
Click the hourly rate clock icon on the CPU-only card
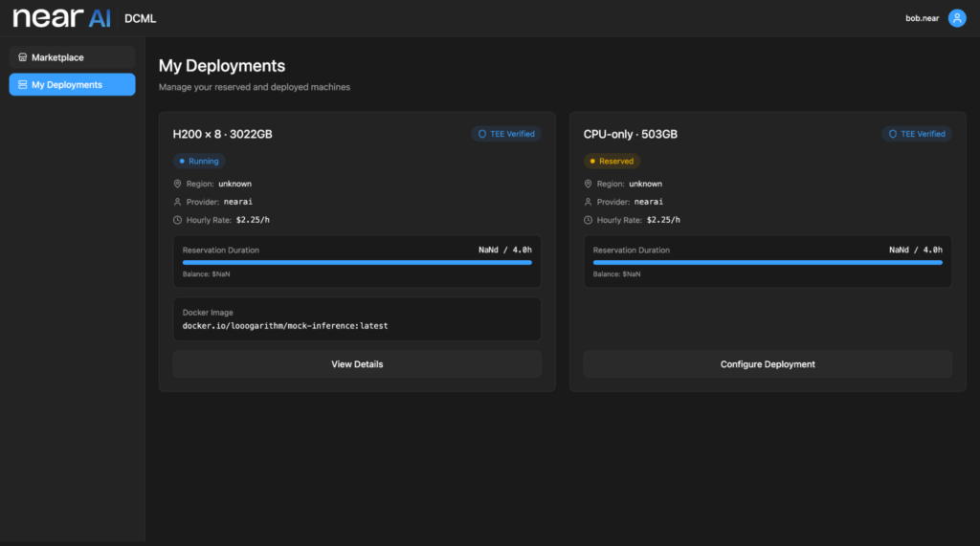(x=588, y=220)
